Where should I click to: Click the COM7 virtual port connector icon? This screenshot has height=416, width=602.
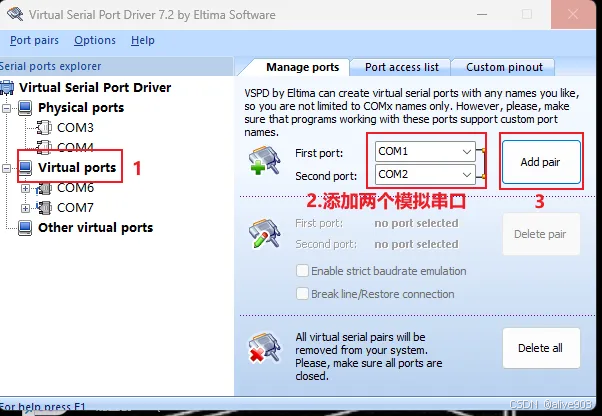tap(44, 208)
